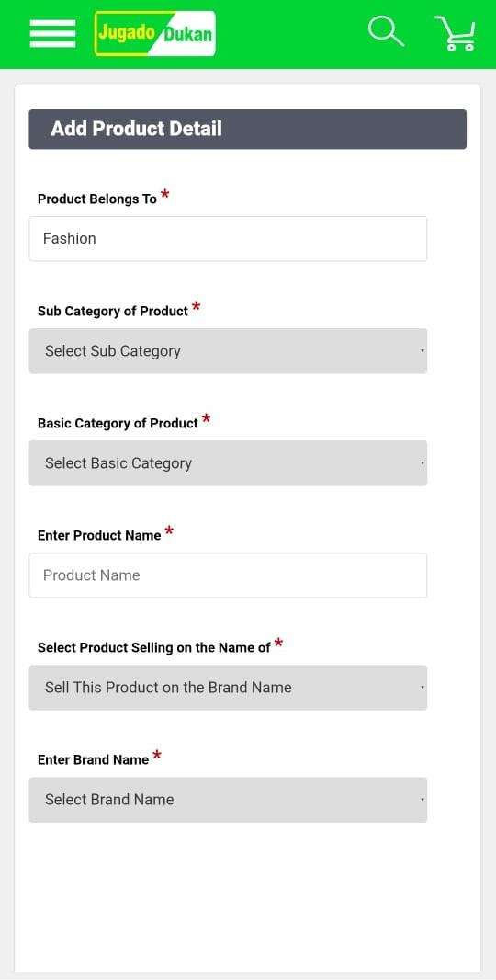Viewport: 496px width, 980px height.
Task: Open the shopping cart icon
Action: pyautogui.click(x=456, y=33)
